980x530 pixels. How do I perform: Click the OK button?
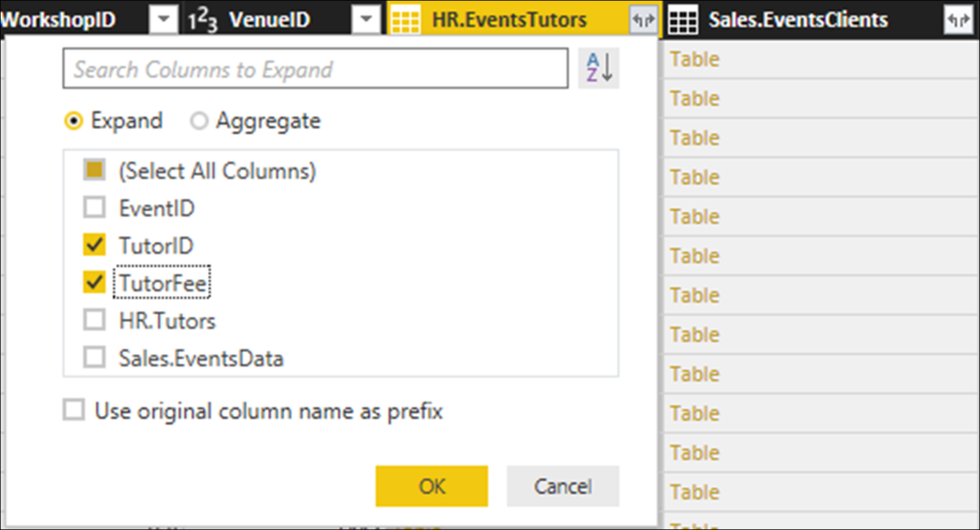pos(432,486)
